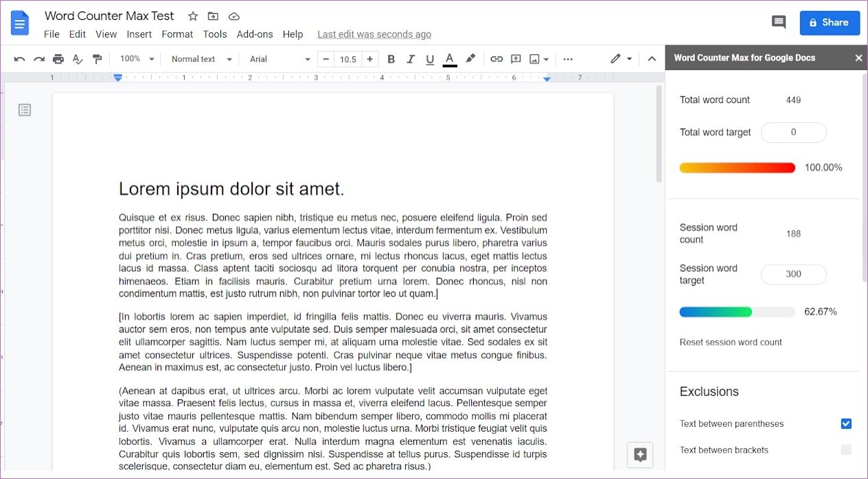Open the Tools menu
The width and height of the screenshot is (868, 479).
(x=215, y=34)
